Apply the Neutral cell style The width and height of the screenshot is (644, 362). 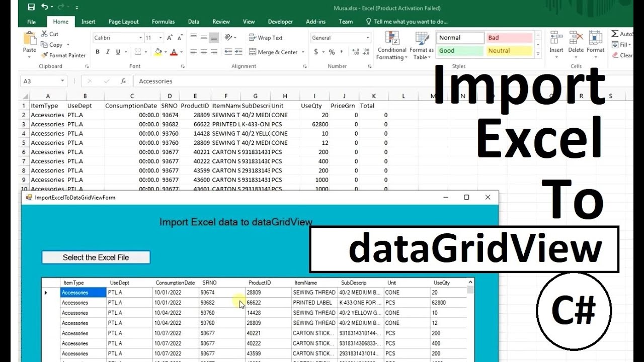tap(509, 51)
